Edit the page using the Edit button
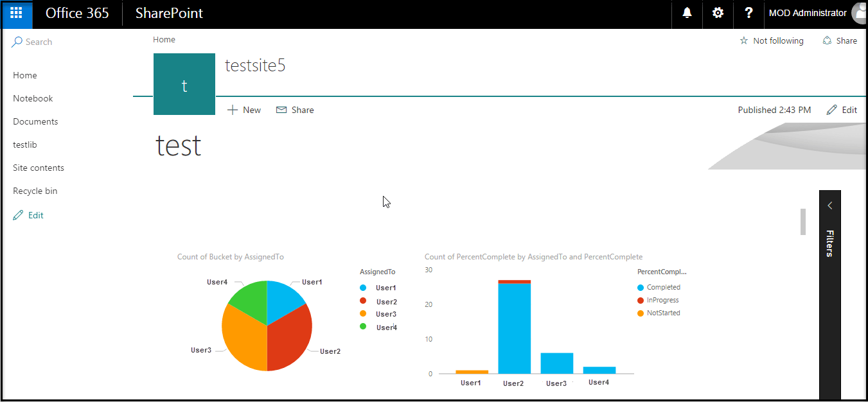This screenshot has height=402, width=868. coord(842,110)
